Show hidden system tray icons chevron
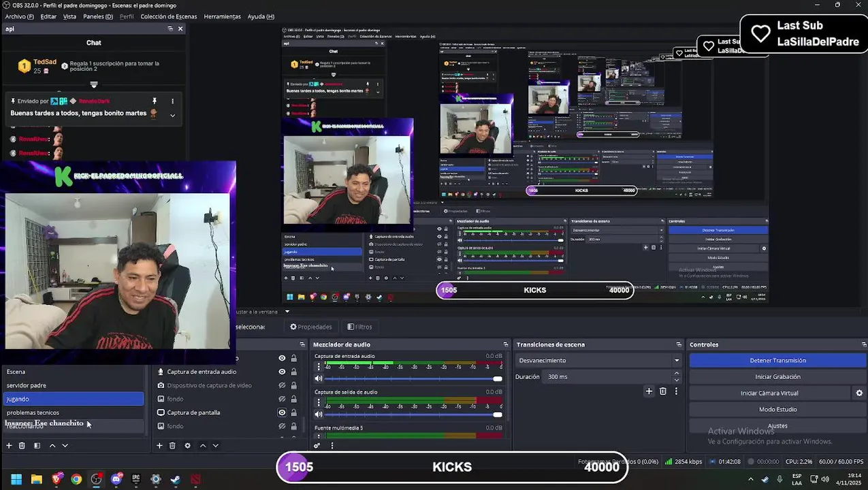868x490 pixels. pos(750,480)
